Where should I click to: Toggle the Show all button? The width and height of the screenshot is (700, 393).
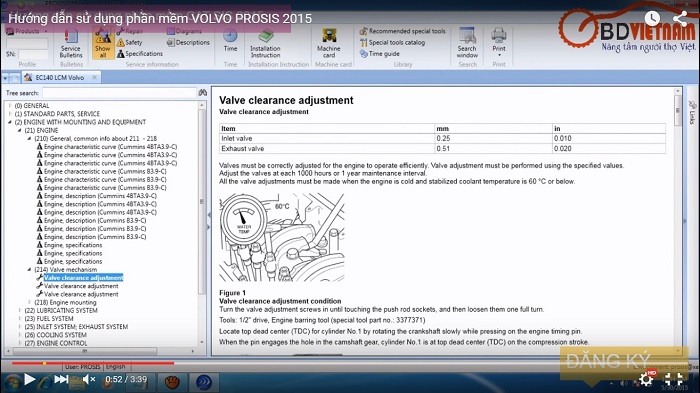coord(102,43)
